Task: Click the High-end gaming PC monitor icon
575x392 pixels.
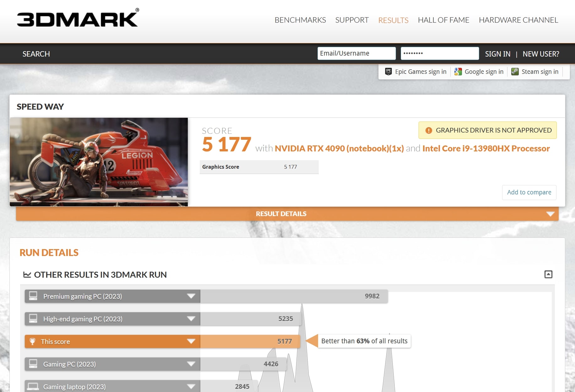Action: [33, 318]
